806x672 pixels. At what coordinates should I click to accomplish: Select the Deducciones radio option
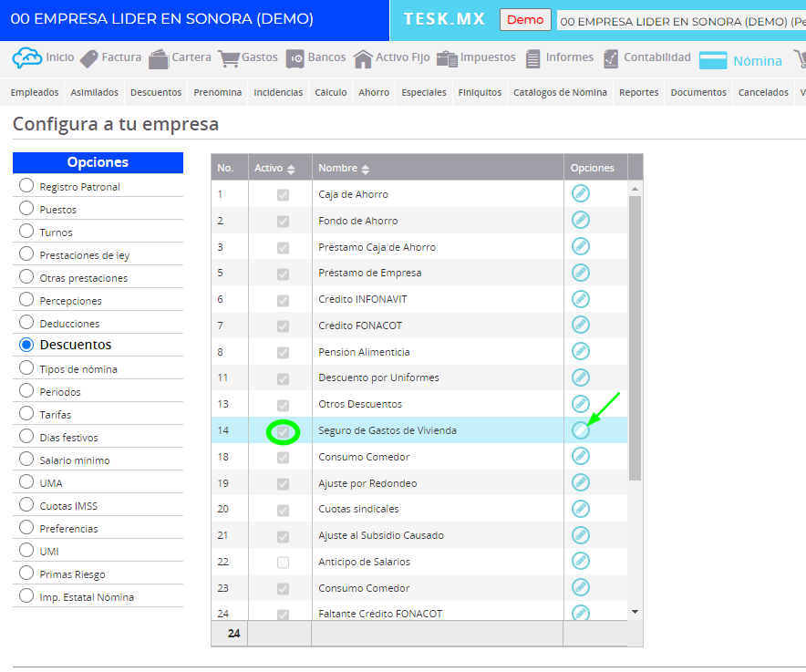coord(26,323)
